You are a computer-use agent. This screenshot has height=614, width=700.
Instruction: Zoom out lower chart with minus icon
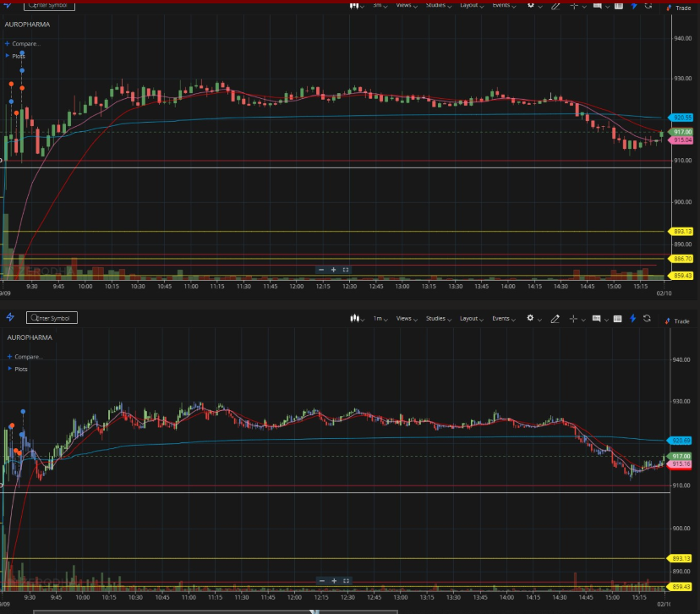tap(322, 581)
